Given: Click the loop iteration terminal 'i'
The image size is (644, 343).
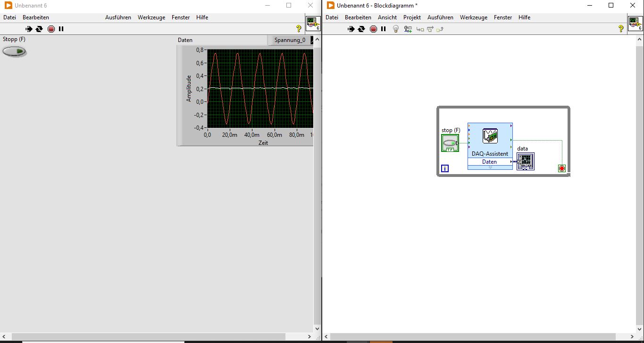Looking at the screenshot, I should [x=444, y=168].
